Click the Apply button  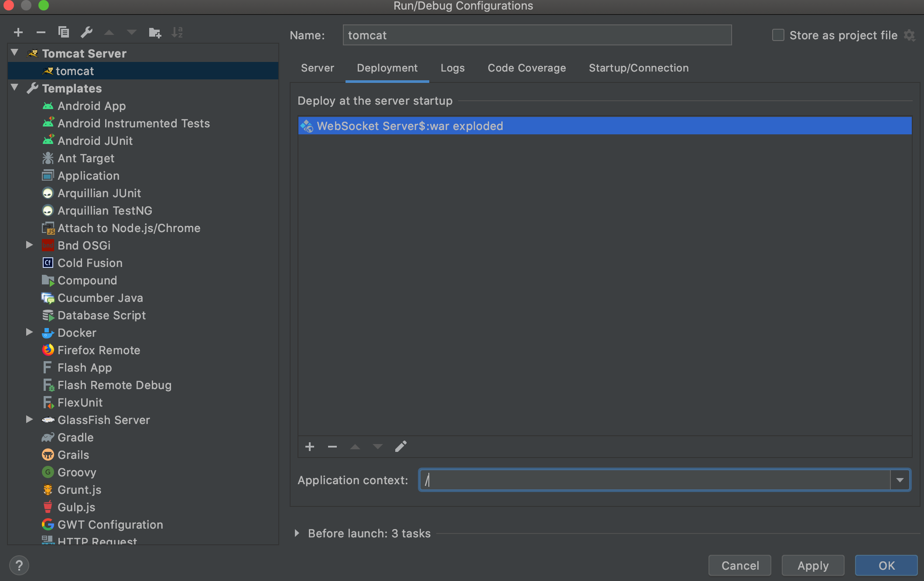(812, 565)
